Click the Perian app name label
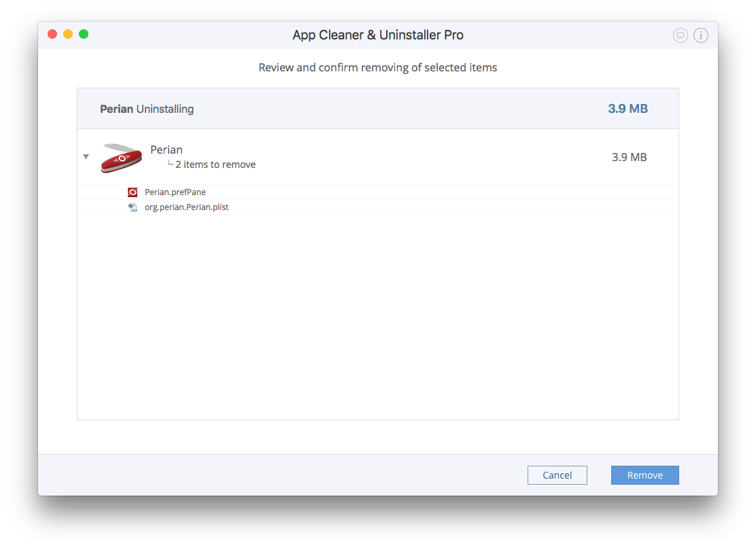 166,150
